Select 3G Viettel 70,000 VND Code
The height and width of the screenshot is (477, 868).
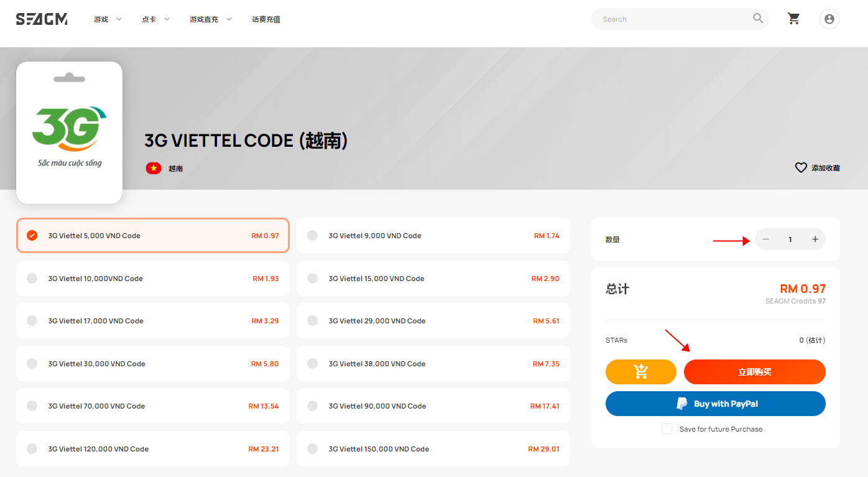(x=153, y=406)
